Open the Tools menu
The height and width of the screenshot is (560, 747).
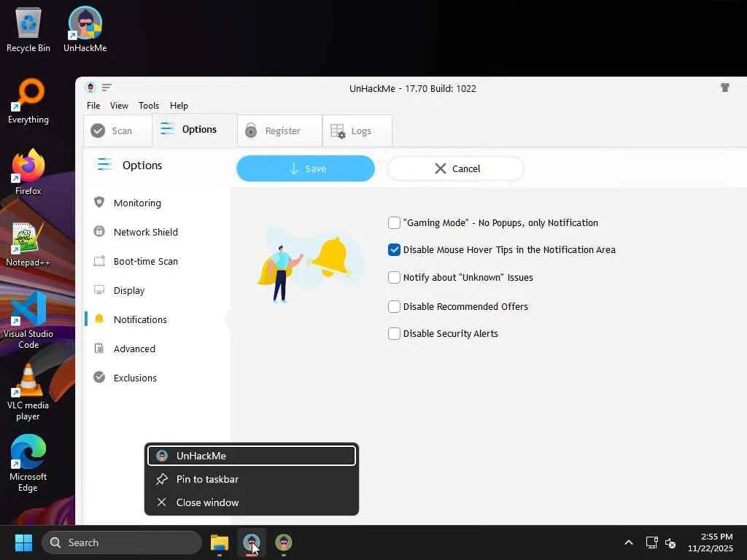tap(149, 106)
